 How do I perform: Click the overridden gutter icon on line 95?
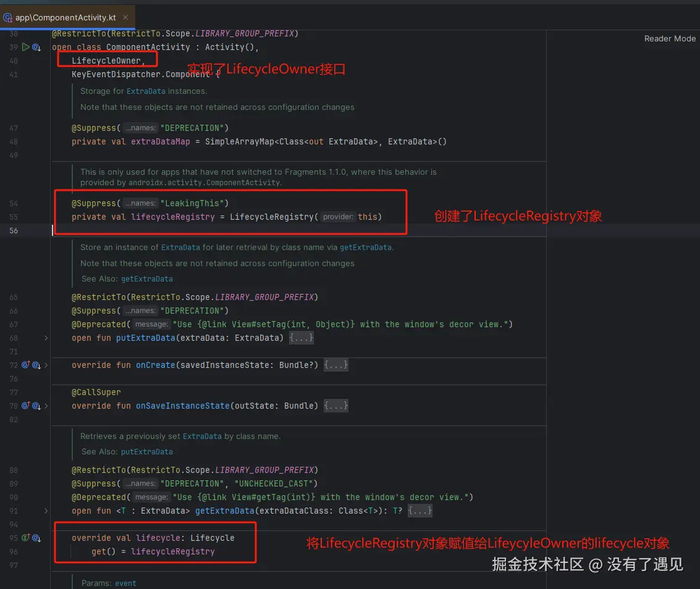(x=36, y=538)
